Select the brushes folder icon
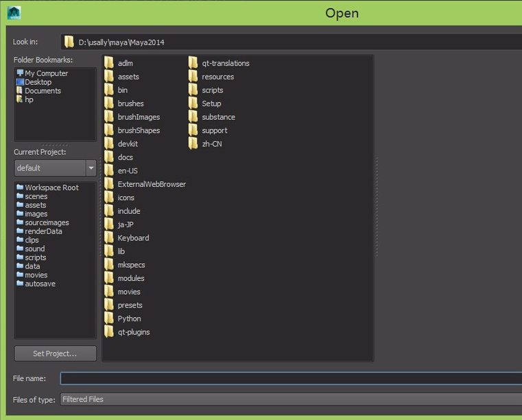 click(x=109, y=103)
